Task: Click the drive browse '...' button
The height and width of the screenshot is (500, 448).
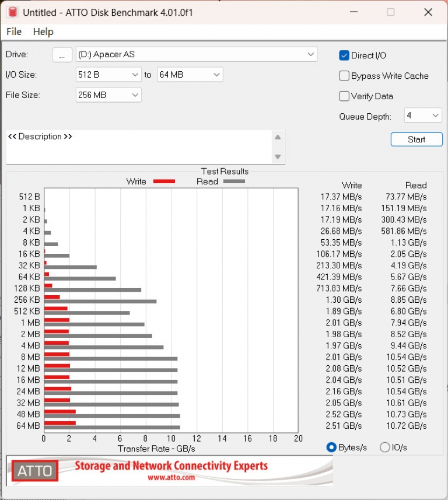Action: tap(62, 54)
